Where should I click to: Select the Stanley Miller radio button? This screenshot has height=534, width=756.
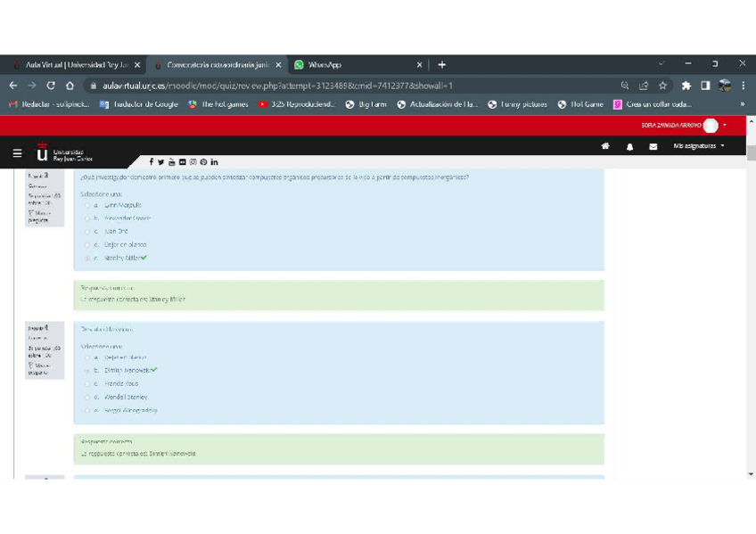[87, 259]
